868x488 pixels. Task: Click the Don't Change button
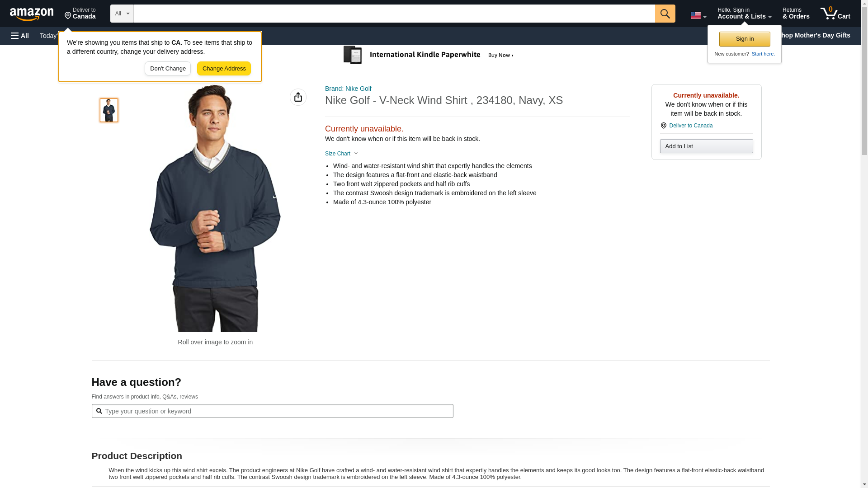point(168,69)
